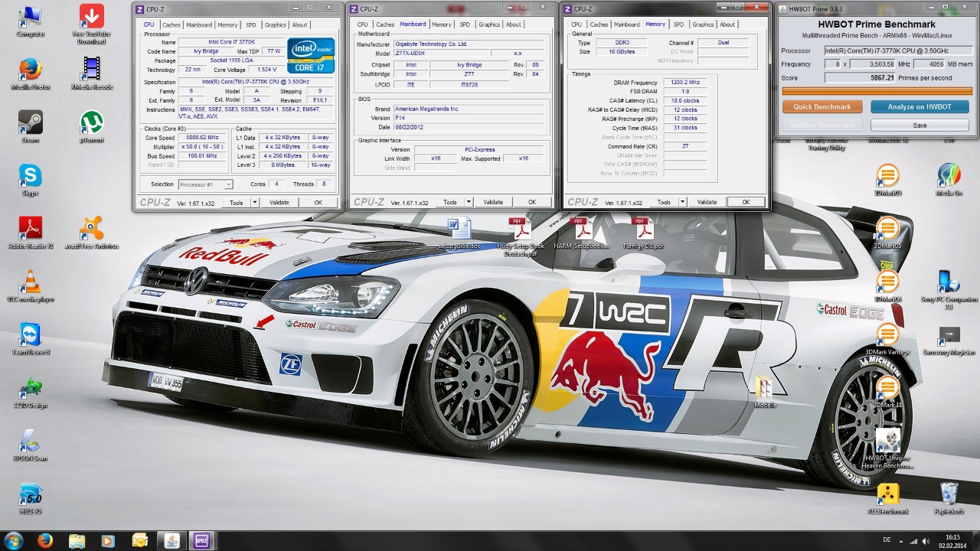Viewport: 980px width, 551px height.
Task: Click the Firefox taskbar icon
Action: tap(44, 540)
